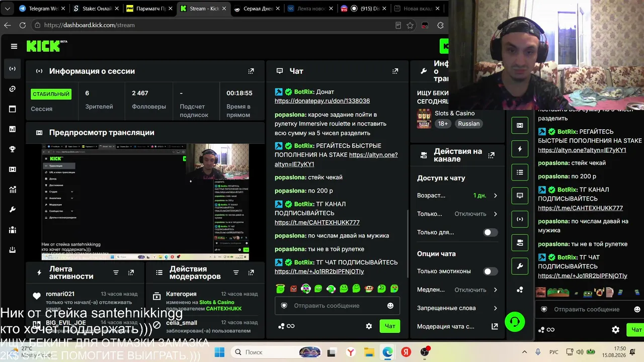This screenshot has width=644, height=362.
Task: Pop out the Действия модераторов panel
Action: pyautogui.click(x=251, y=273)
